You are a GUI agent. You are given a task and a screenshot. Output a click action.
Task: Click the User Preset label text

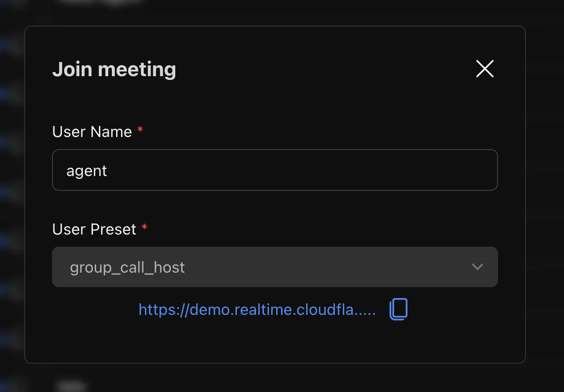tap(94, 229)
